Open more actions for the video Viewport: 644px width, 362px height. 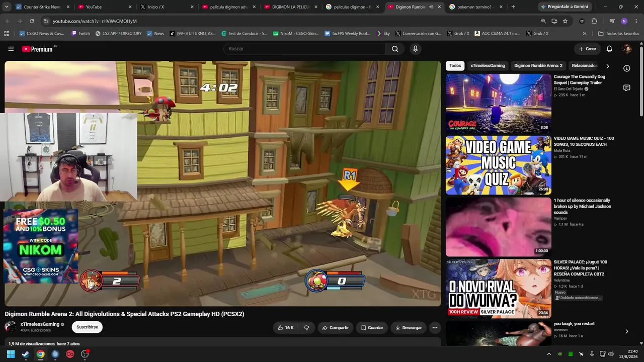[435, 328]
